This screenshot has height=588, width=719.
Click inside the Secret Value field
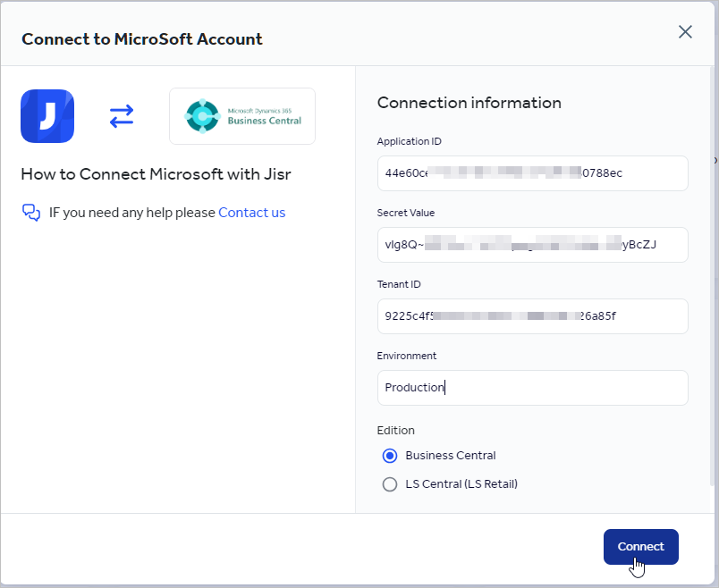(x=532, y=245)
